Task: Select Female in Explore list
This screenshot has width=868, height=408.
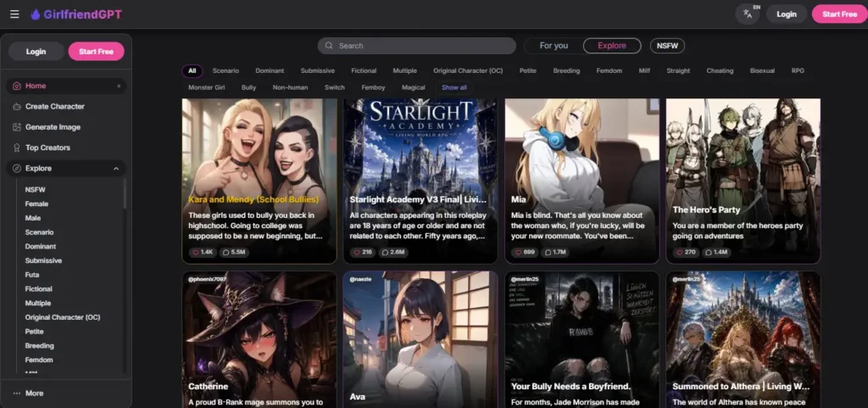Action: point(36,204)
